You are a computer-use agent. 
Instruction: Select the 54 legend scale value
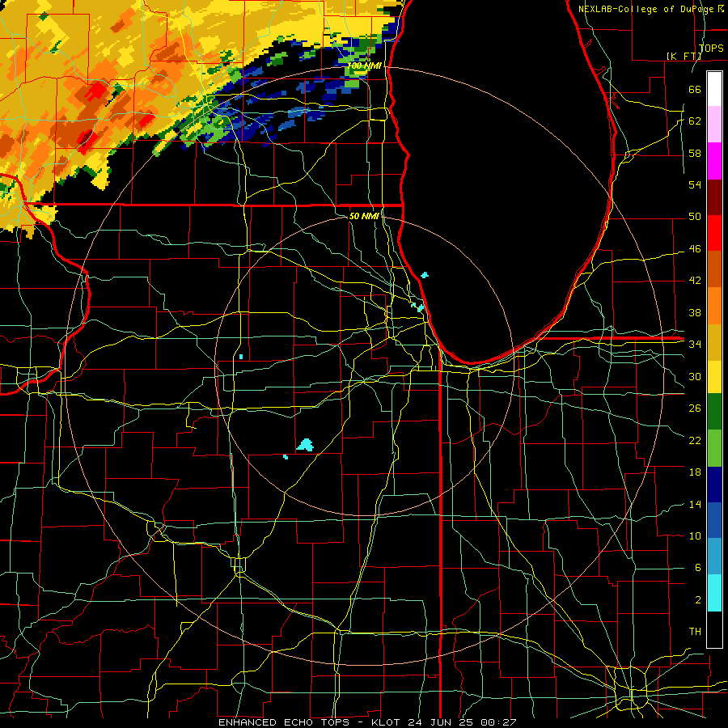coord(695,184)
